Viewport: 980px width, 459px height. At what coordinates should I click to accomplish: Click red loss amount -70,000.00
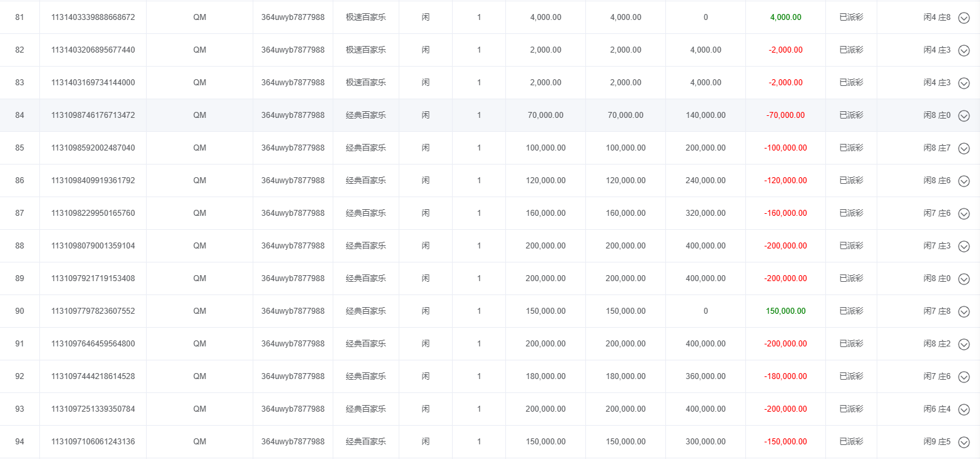(785, 115)
